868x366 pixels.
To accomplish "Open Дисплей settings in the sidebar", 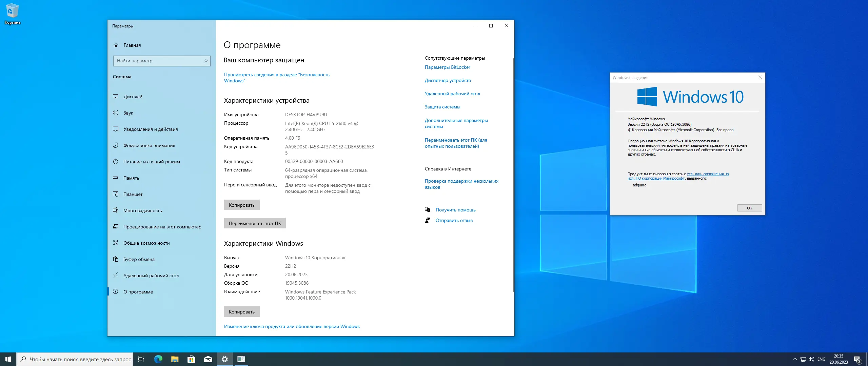I will click(133, 97).
